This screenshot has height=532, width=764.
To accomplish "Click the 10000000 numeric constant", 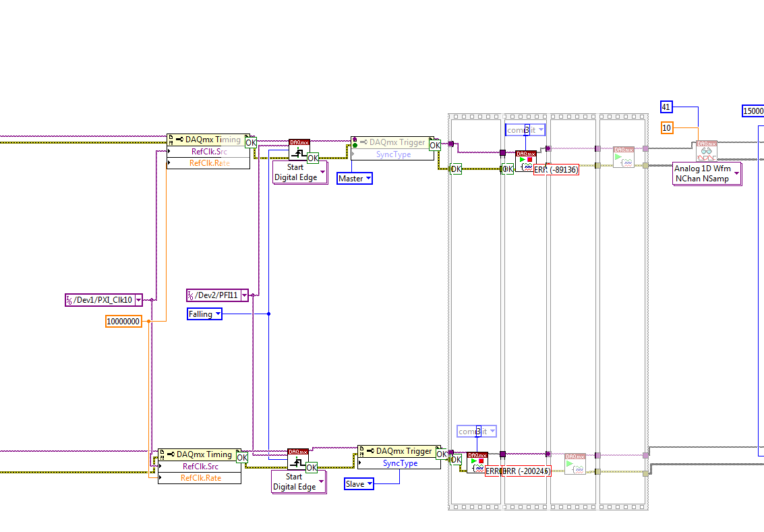I will click(124, 322).
